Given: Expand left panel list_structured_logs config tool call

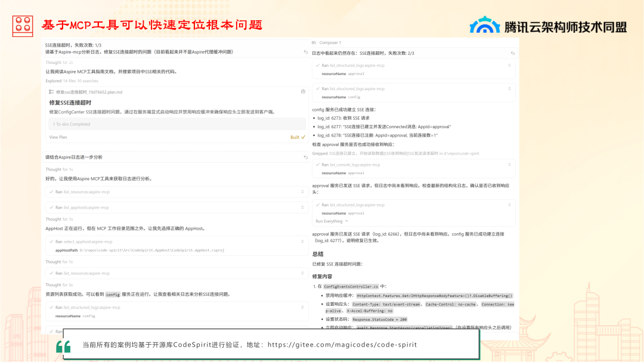Looking at the screenshot, I should tap(303, 307).
